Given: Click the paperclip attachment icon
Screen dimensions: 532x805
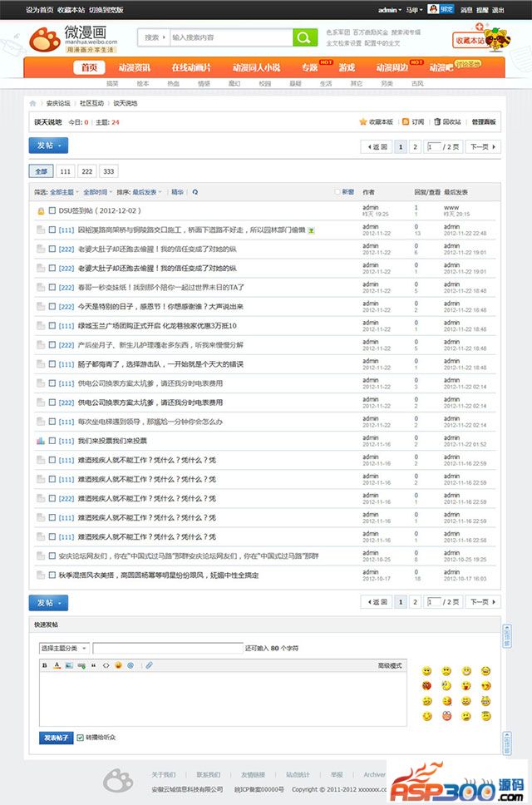Looking at the screenshot, I should click(x=149, y=665).
